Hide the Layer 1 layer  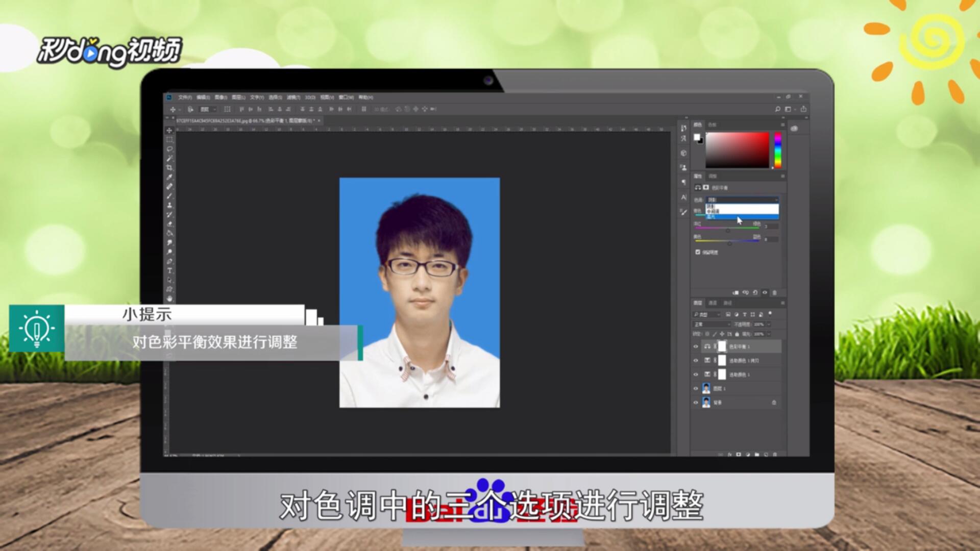click(x=696, y=388)
